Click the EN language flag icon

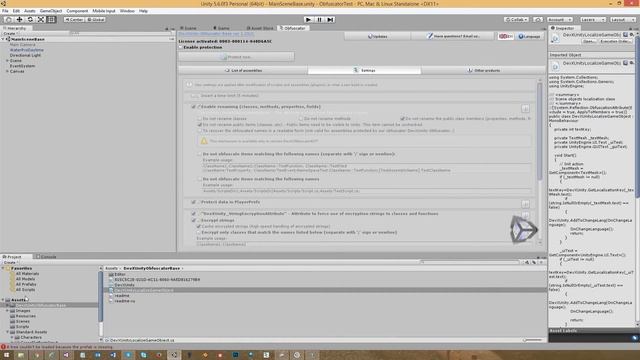506,36
